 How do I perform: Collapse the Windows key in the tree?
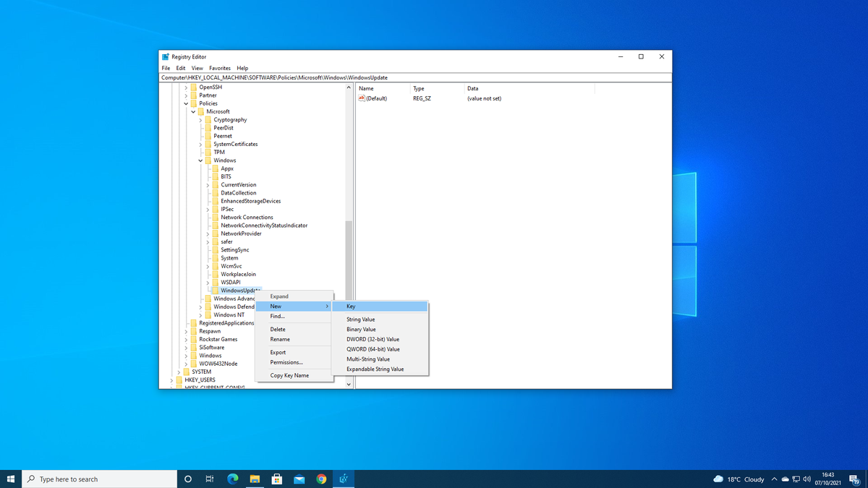click(x=200, y=160)
